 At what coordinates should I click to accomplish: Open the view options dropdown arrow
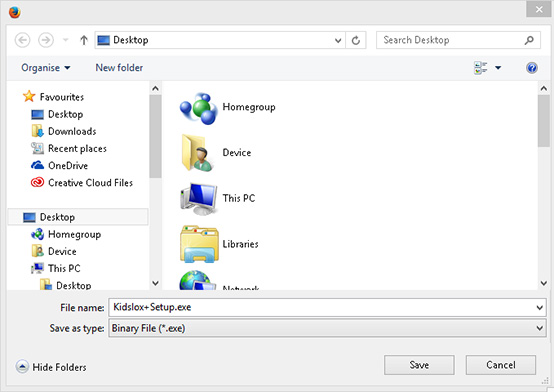pyautogui.click(x=498, y=68)
